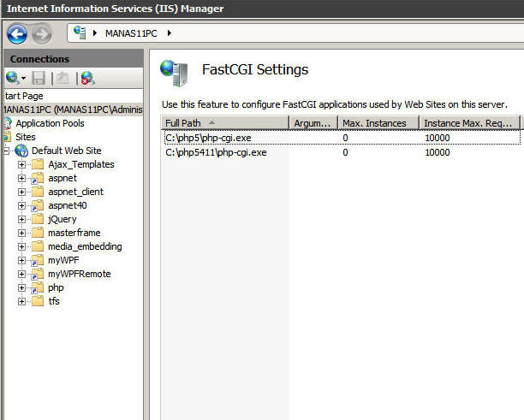The height and width of the screenshot is (420, 524).
Task: Open the arrow after MANAS11PC breadcrumb
Action: point(169,33)
